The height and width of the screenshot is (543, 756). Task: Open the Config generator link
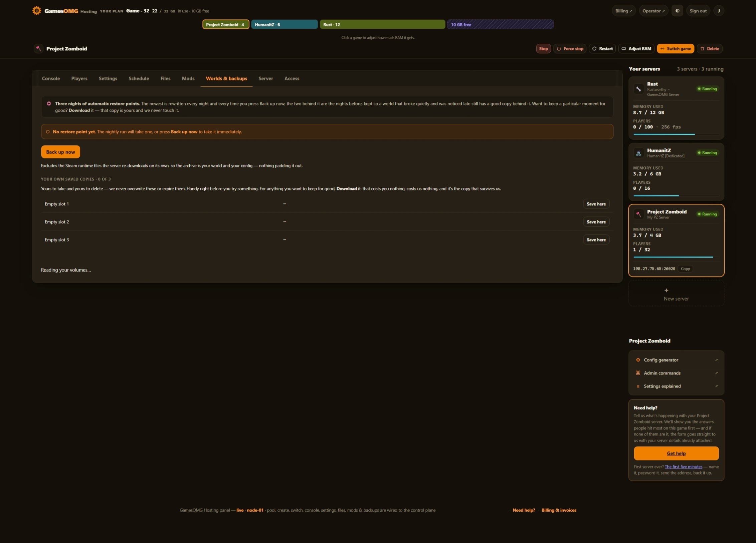pos(676,360)
